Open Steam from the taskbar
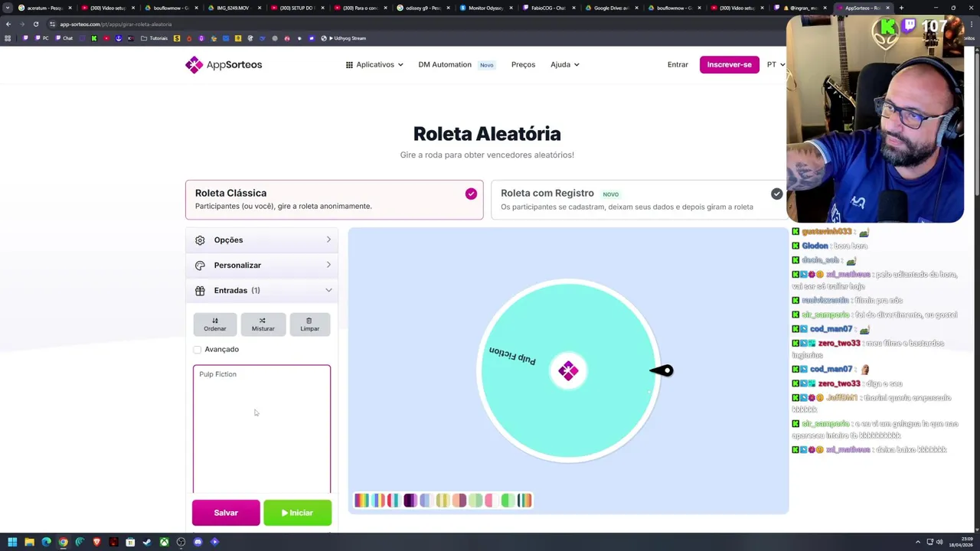 click(147, 542)
